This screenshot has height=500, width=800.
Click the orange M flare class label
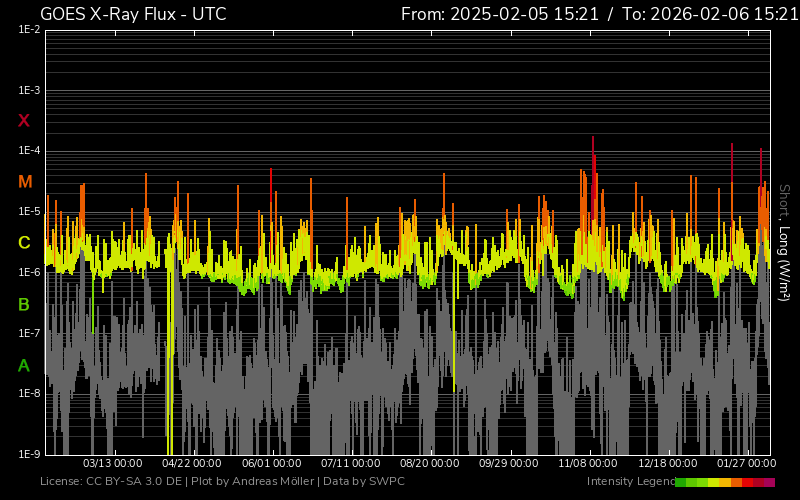click(x=25, y=182)
